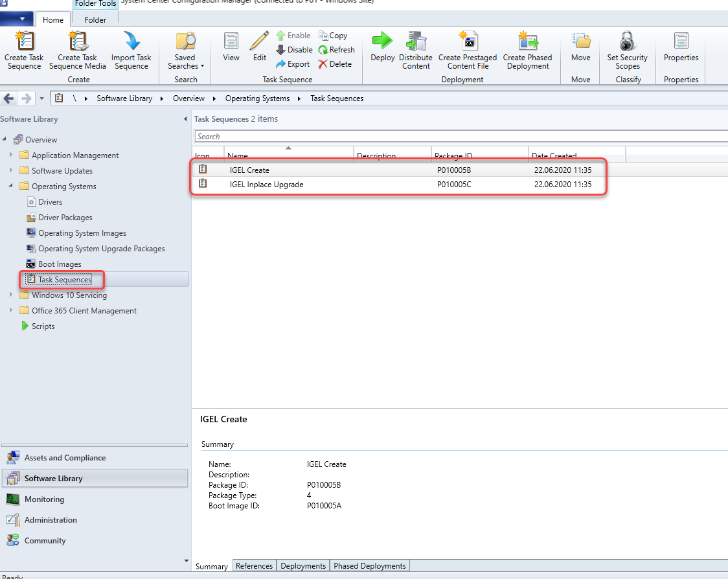Select the IGEL Inplace Upgrade row
728x579 pixels.
click(x=266, y=185)
